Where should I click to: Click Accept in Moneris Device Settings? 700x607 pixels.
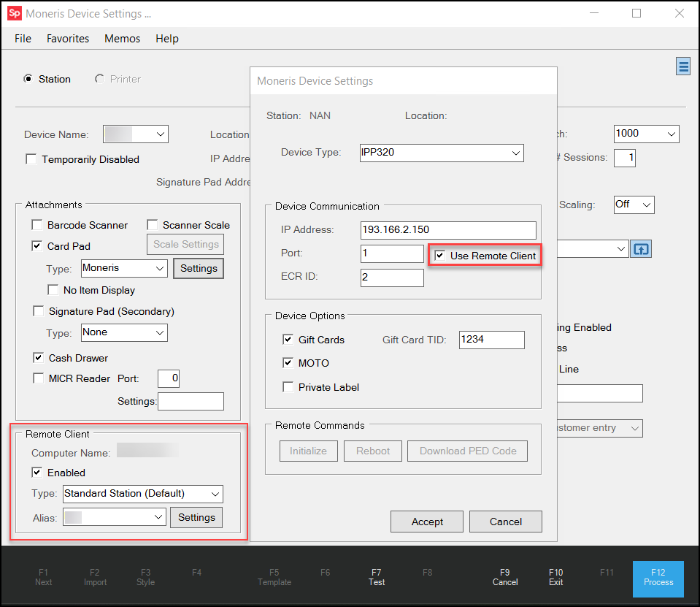(x=427, y=522)
